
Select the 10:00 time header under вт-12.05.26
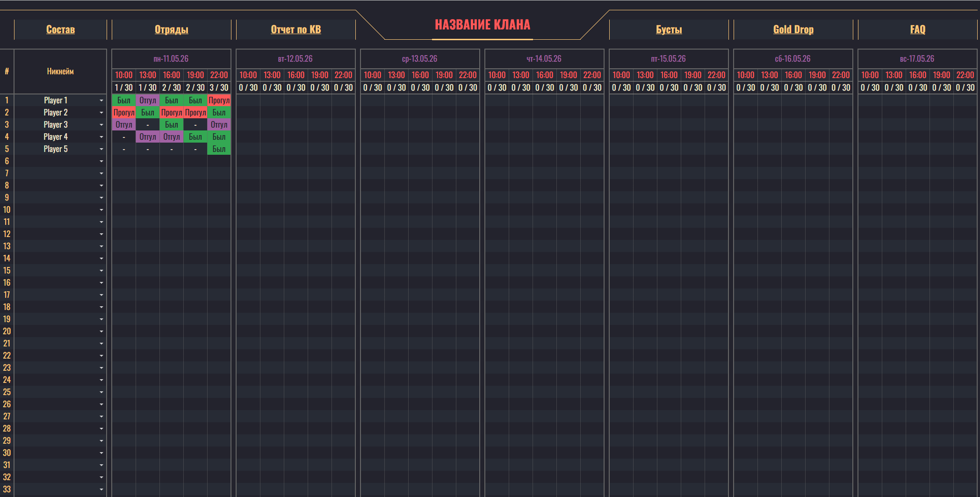248,75
